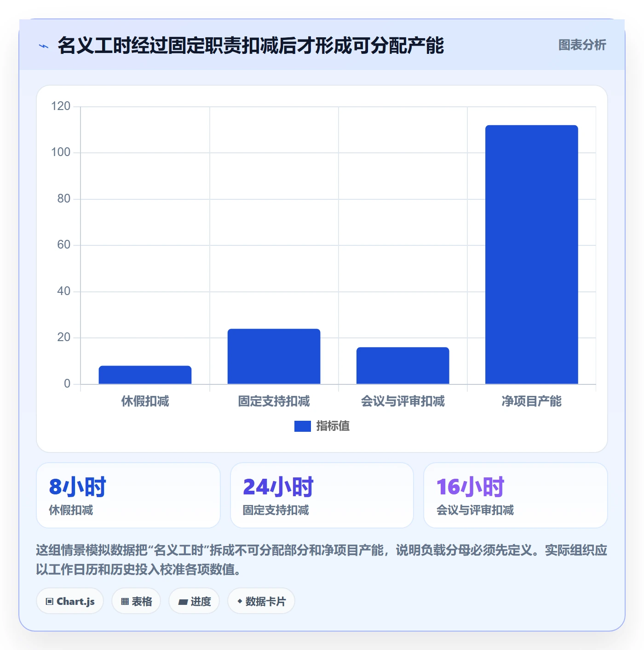This screenshot has height=650, width=644.
Task: Click the 休假扣减 x-axis label
Action: (145, 401)
